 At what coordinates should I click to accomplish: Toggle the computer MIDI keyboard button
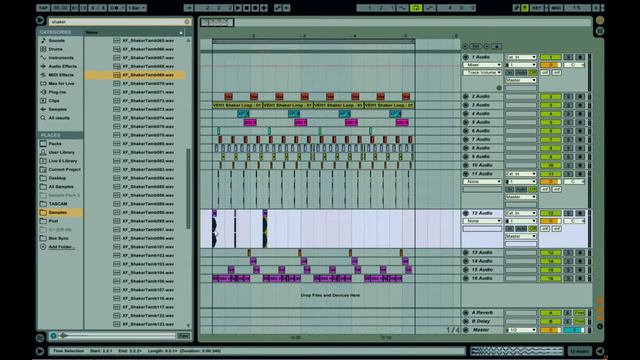point(525,8)
